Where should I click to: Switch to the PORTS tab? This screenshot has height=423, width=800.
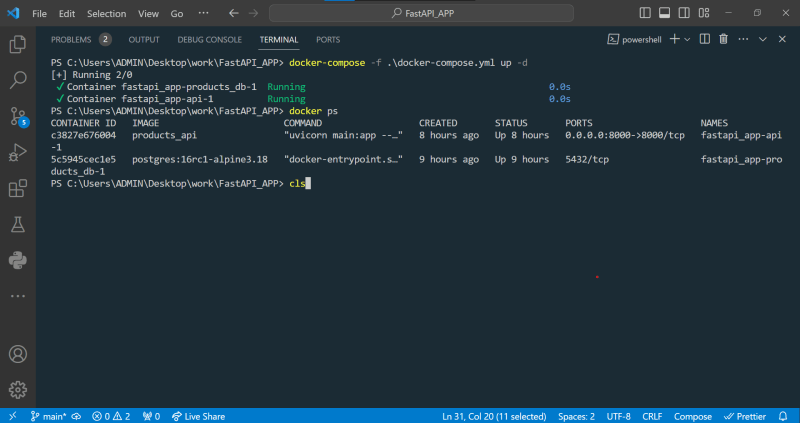pyautogui.click(x=328, y=39)
